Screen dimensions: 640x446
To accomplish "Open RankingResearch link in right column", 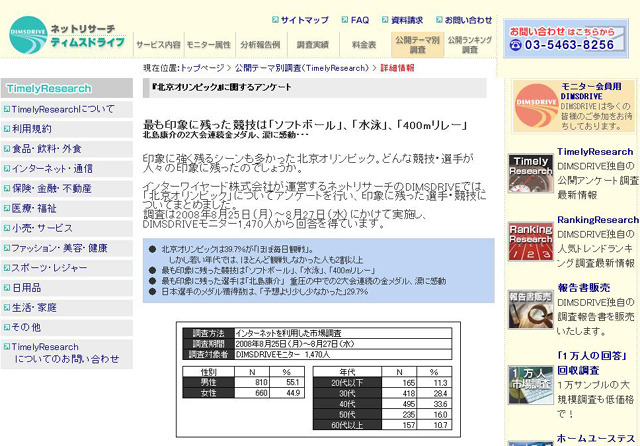I will pos(598,220).
